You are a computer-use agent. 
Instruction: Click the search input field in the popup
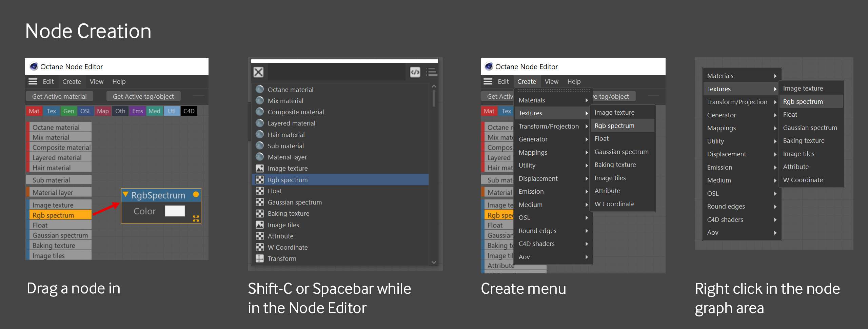pos(336,72)
